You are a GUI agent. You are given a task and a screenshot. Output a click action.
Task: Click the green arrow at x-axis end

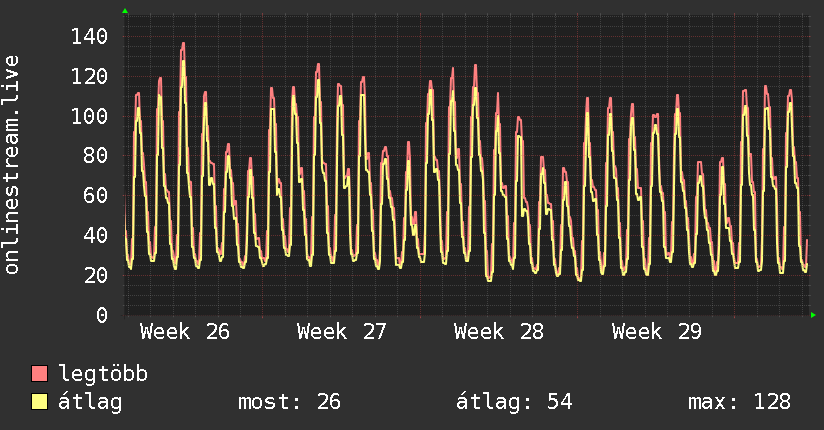[x=813, y=315]
